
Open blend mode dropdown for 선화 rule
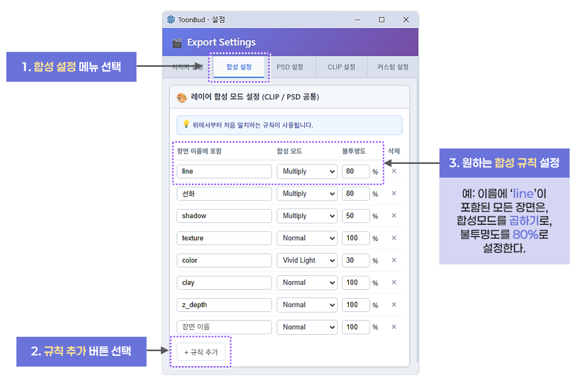pyautogui.click(x=307, y=194)
